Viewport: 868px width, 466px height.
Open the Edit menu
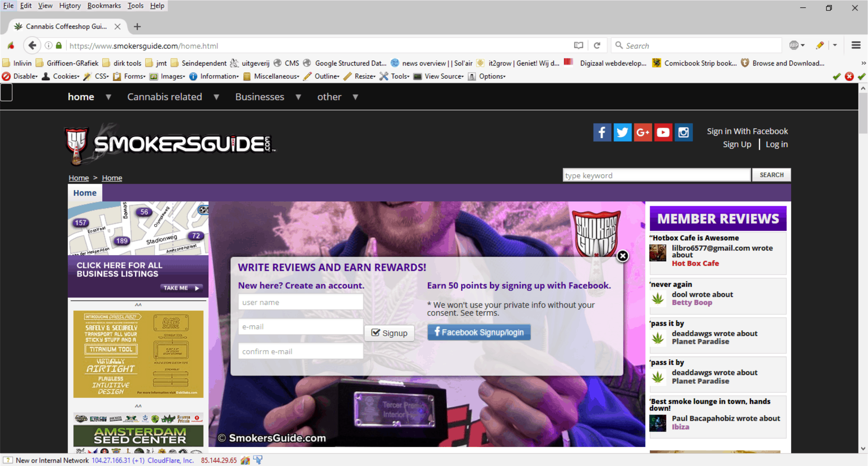(x=26, y=5)
